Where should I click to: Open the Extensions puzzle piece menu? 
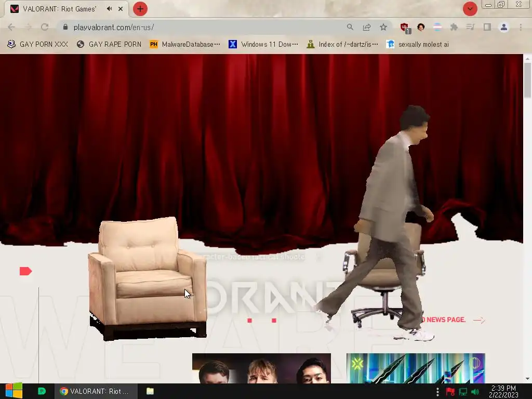click(x=454, y=27)
